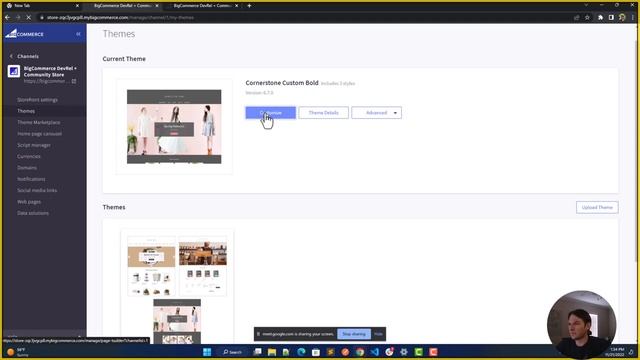
Task: Open Data solutions in the sidebar
Action: (33, 213)
